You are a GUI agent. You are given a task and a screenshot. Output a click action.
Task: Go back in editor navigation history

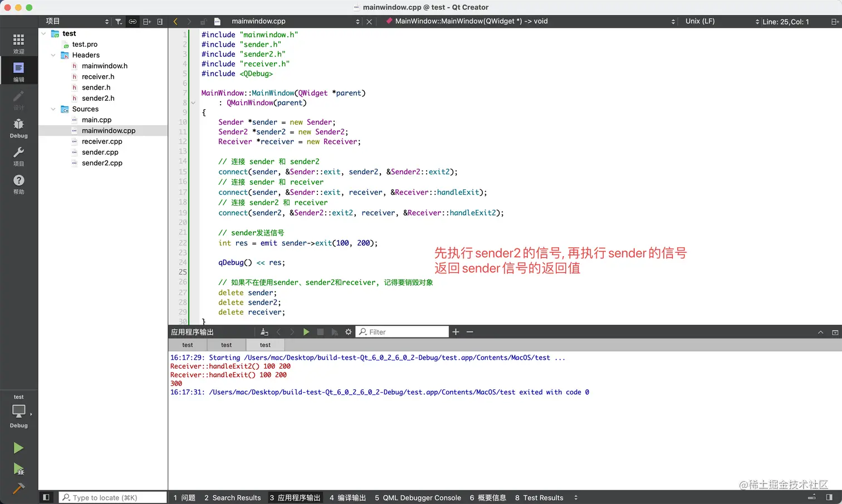(x=175, y=22)
